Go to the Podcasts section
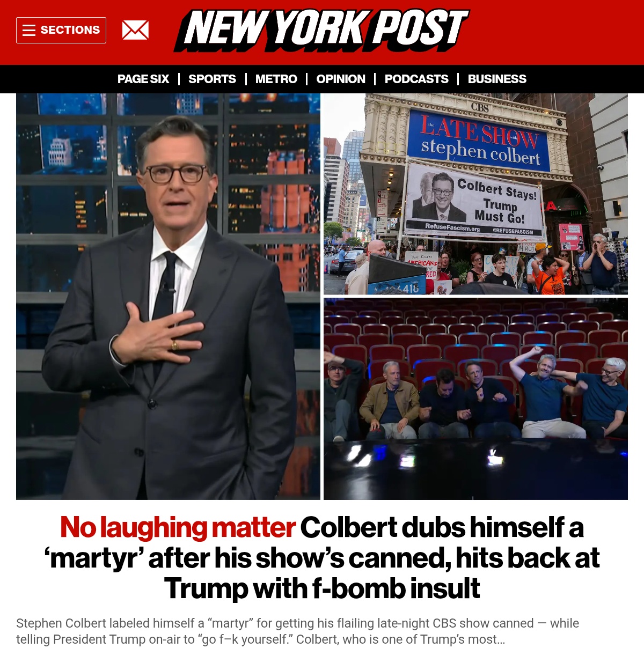Image resolution: width=644 pixels, height=663 pixels. pos(416,79)
